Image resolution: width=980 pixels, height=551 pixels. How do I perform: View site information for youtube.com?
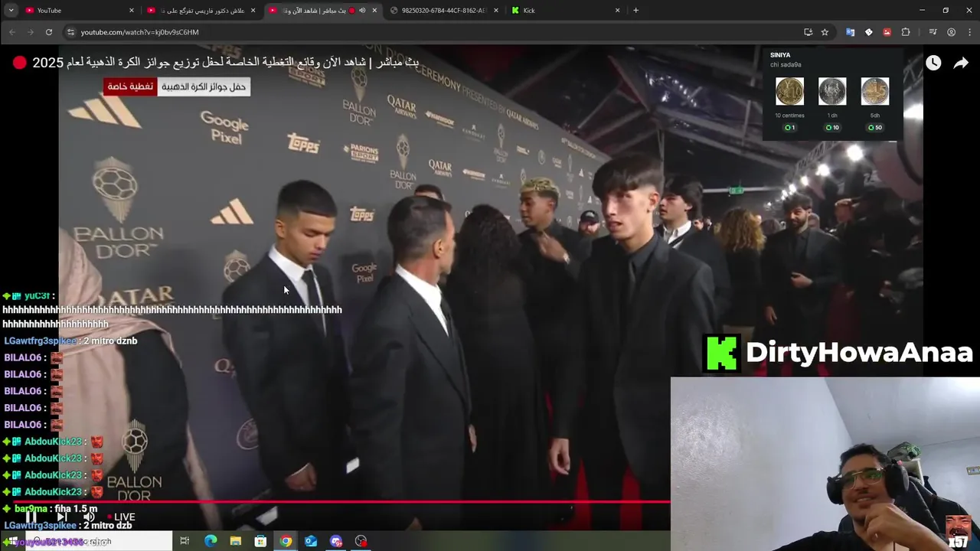coord(70,32)
